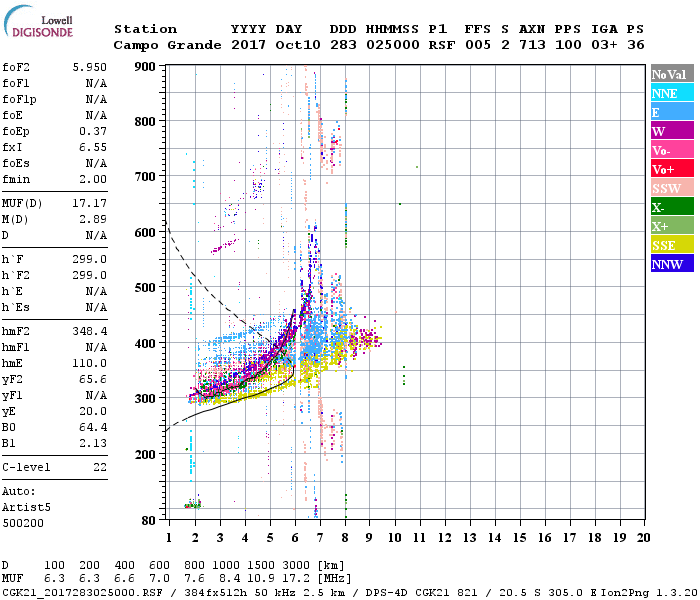Click the Campo Grande station name
This screenshot has height=600, width=700.
[161, 45]
